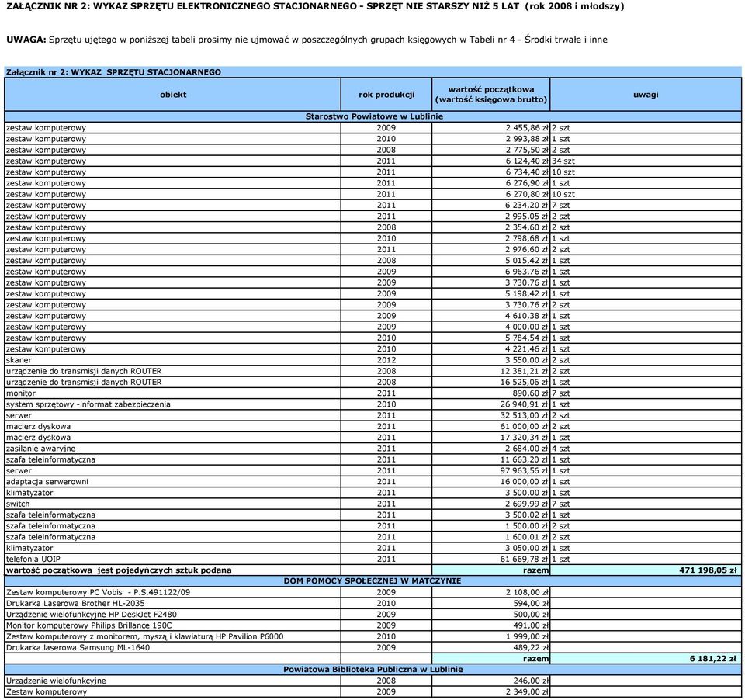Select the 'Powiatowa Biblioteka Publiczna w Lublinie' row
The height and width of the screenshot is (700, 745).
[x=373, y=669]
